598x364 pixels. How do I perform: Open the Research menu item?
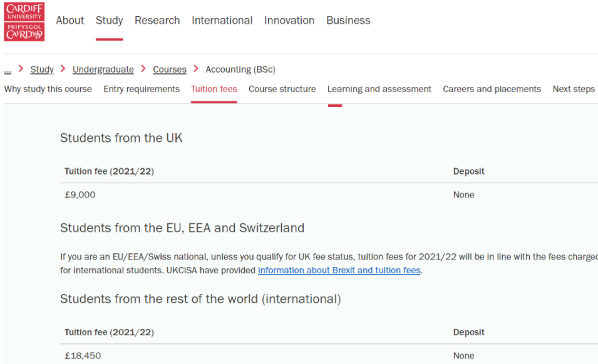(x=157, y=21)
